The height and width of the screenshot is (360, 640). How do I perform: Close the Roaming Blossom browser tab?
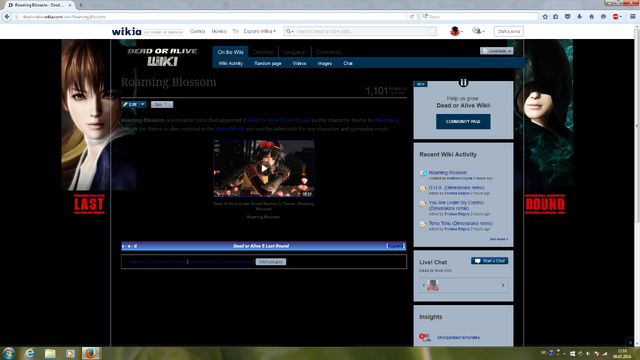pos(70,5)
